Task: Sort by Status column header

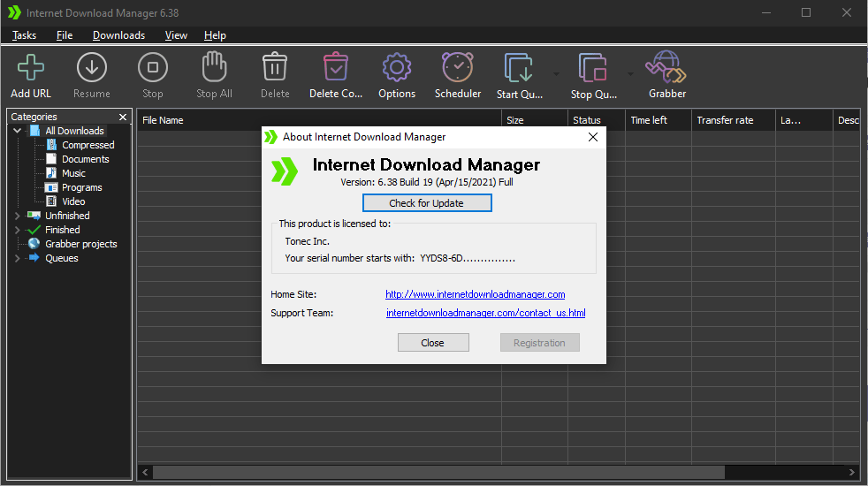Action: 596,120
